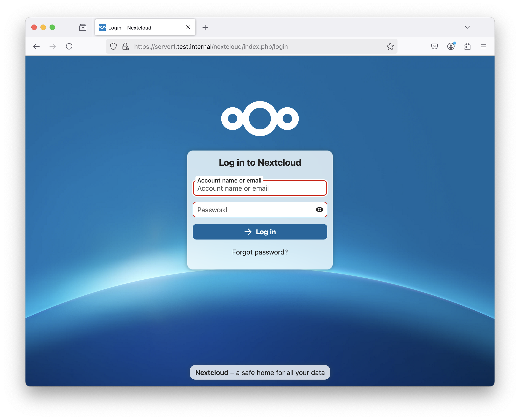Open the Extensions puzzle icon

467,47
